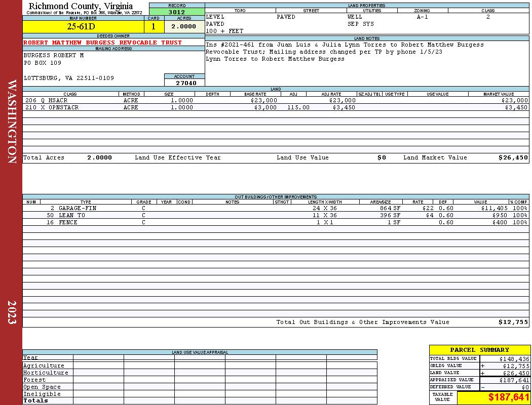This screenshot has height=405, width=532.
Task: Click the Forest row label
Action: point(34,380)
